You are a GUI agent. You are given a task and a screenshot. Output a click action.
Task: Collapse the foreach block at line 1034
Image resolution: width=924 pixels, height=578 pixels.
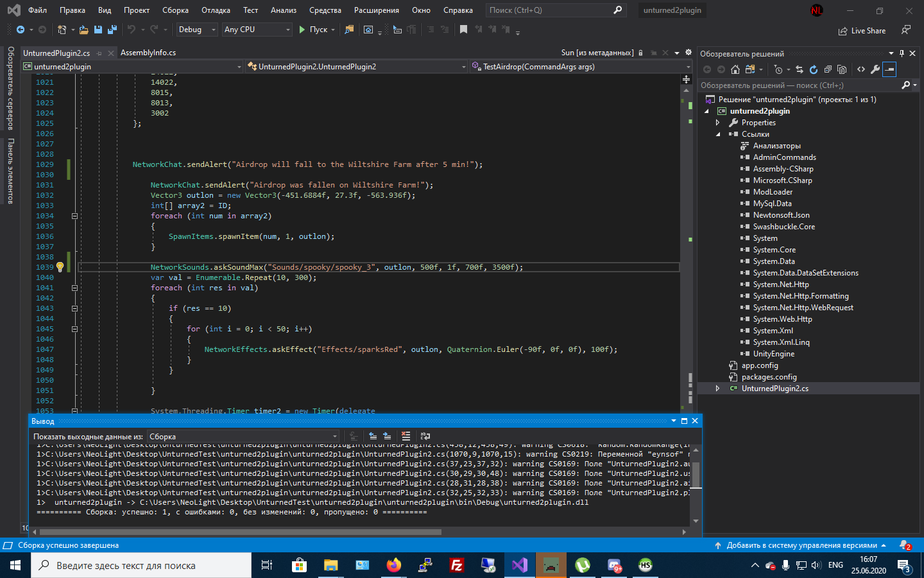coord(74,216)
